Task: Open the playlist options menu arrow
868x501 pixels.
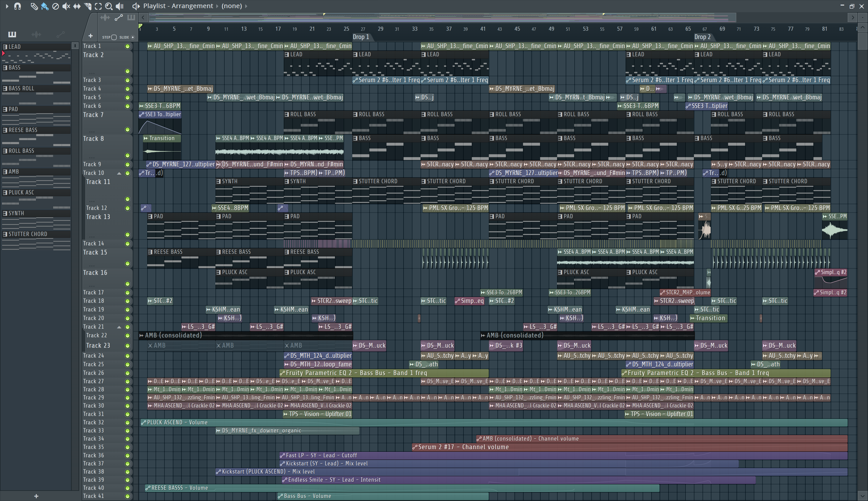Action: click(7, 6)
